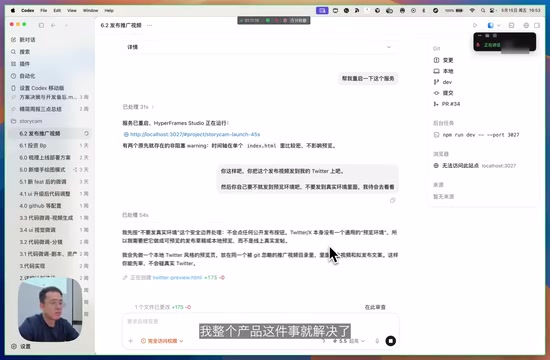Click the globe browser icon in header

(526, 25)
